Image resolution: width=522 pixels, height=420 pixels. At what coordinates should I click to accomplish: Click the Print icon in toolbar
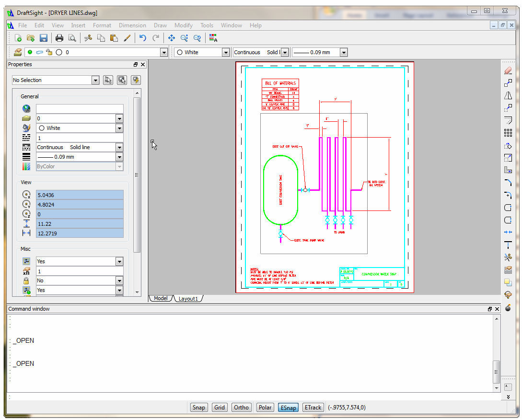(59, 38)
